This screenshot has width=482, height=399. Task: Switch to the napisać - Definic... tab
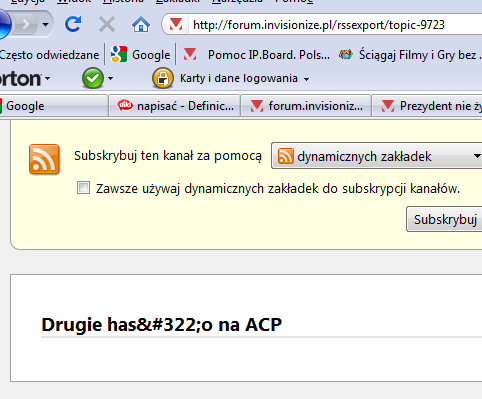click(x=174, y=106)
